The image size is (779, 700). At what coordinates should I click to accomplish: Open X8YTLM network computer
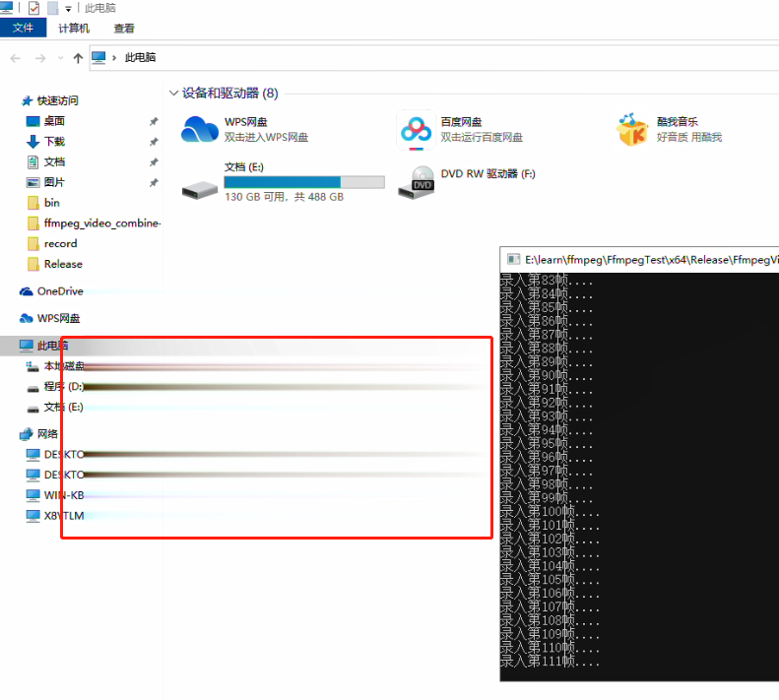pos(64,516)
